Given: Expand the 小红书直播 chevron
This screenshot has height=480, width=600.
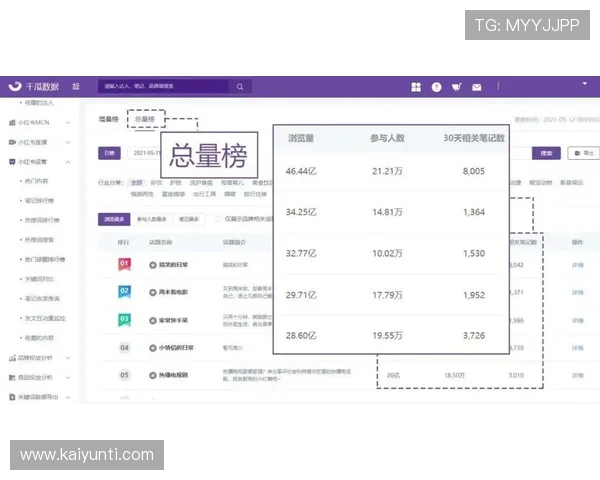Looking at the screenshot, I should tap(68, 142).
